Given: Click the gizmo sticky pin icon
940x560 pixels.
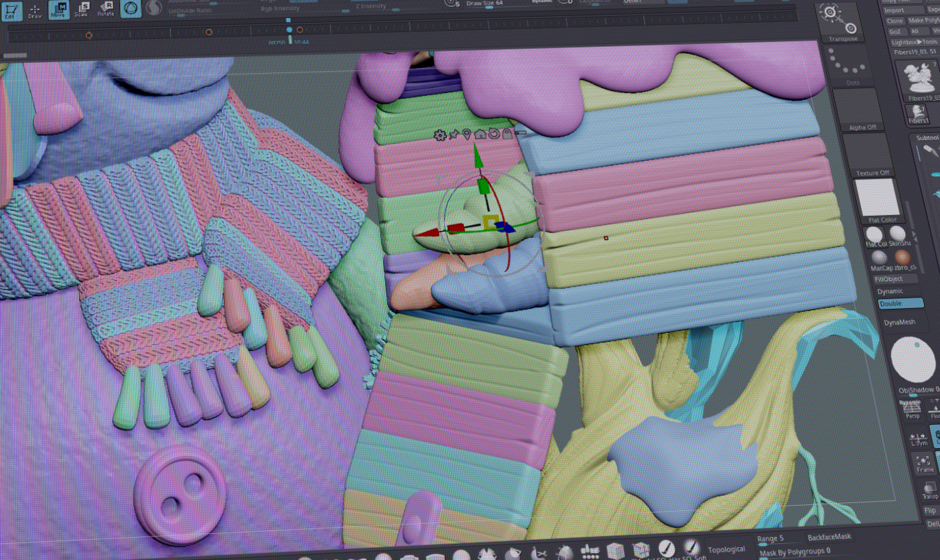Looking at the screenshot, I should 454,135.
